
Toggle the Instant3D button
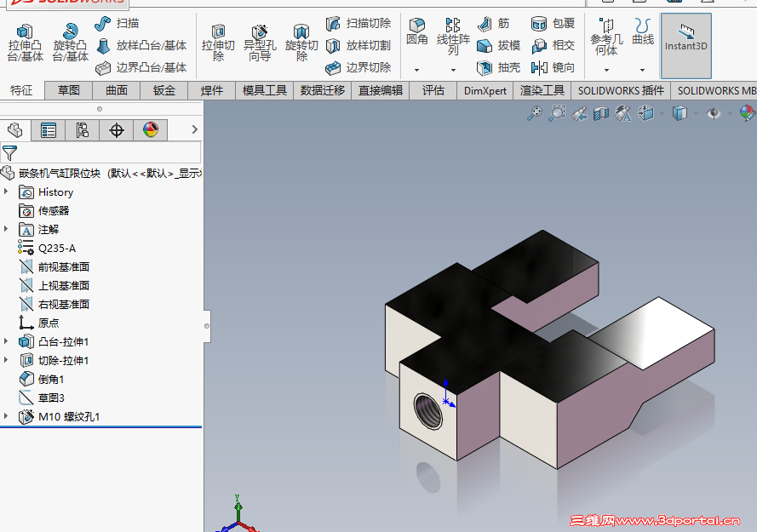coord(686,46)
